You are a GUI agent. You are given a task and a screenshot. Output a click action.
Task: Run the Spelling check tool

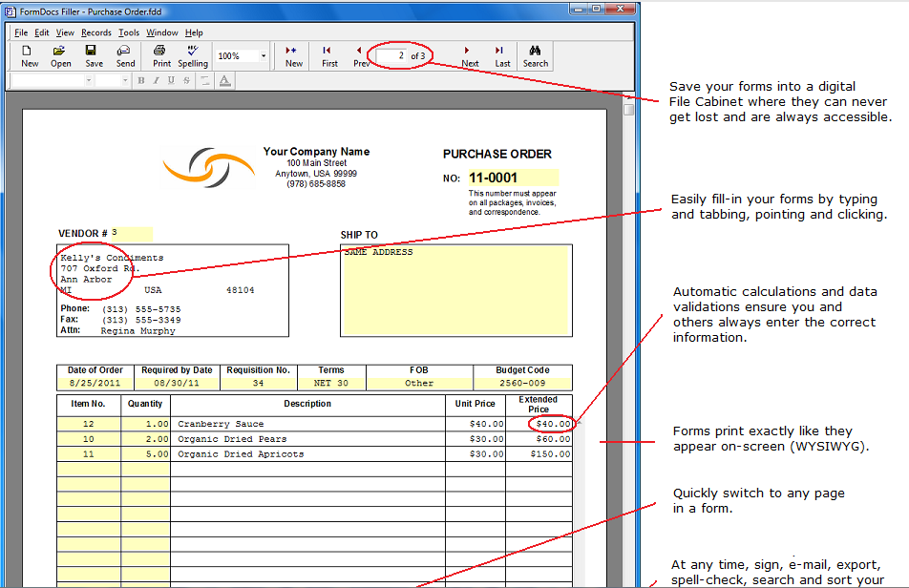coord(192,55)
